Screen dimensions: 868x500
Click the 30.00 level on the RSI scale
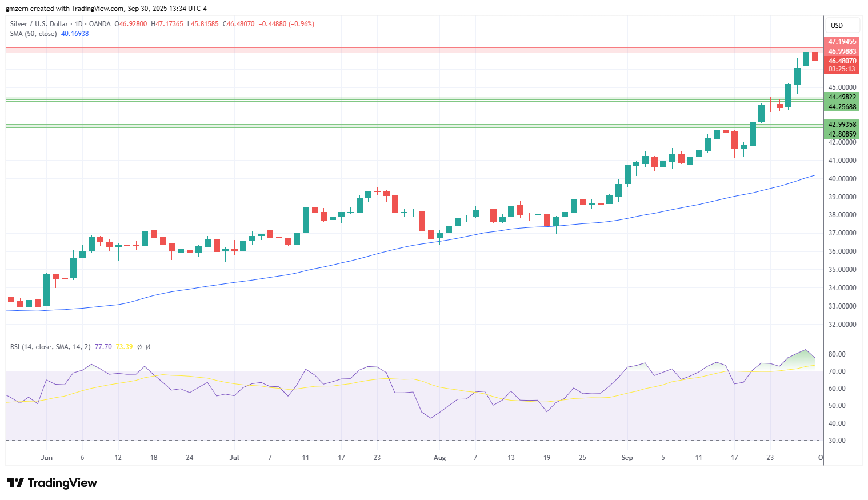tap(837, 441)
